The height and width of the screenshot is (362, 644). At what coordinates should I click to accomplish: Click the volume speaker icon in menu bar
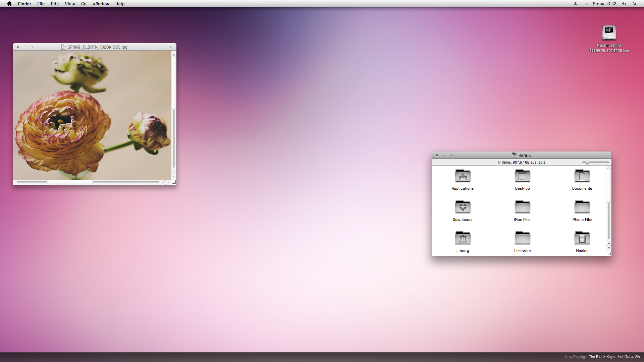(x=624, y=4)
